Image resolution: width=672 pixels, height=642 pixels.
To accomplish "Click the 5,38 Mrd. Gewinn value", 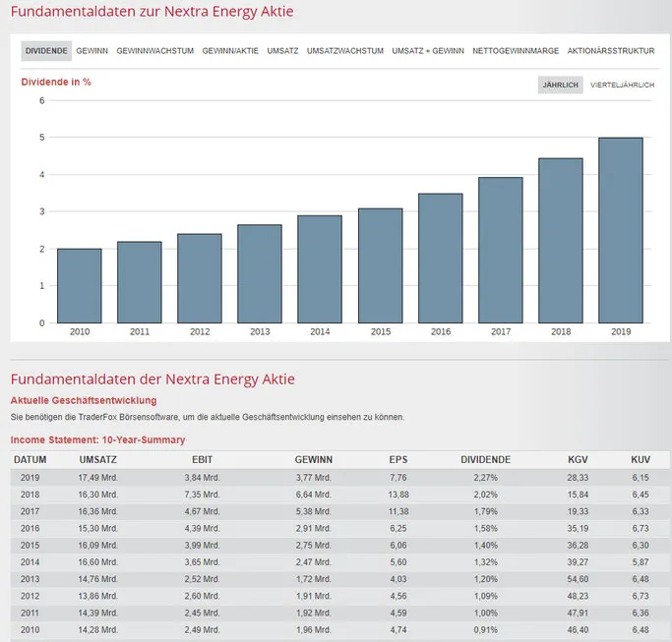I will [x=314, y=511].
